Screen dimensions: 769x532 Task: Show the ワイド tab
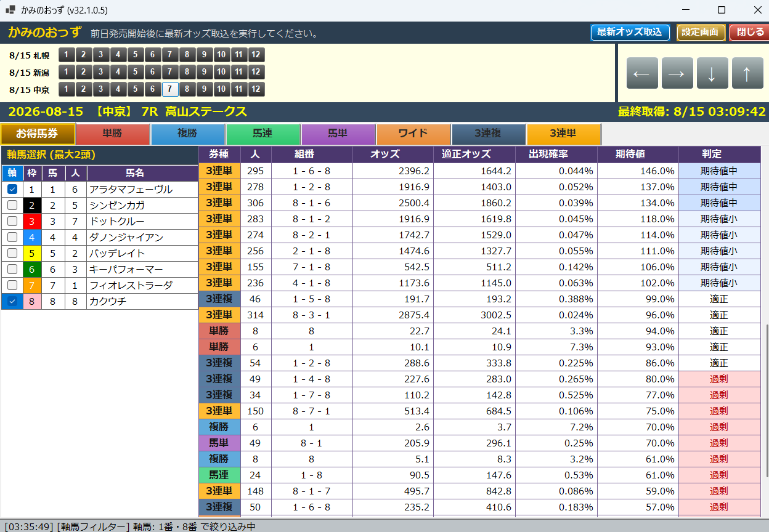pos(413,134)
